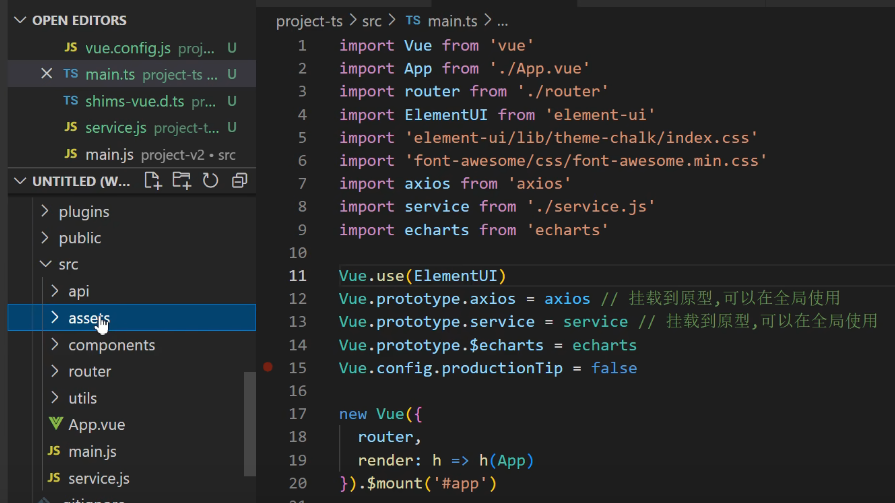The image size is (895, 503).
Task: Select main.ts in open editors list
Action: [x=132, y=74]
